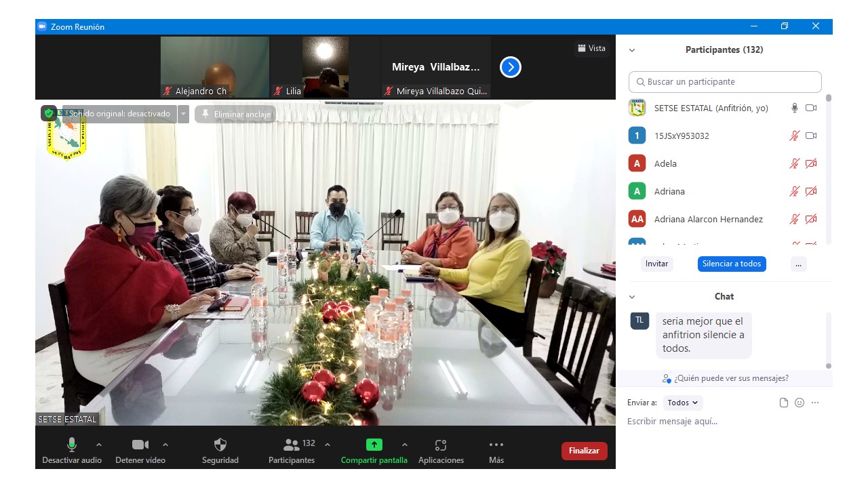The width and height of the screenshot is (868, 488).
Task: Click Adela muted microphone icon
Action: click(x=795, y=163)
